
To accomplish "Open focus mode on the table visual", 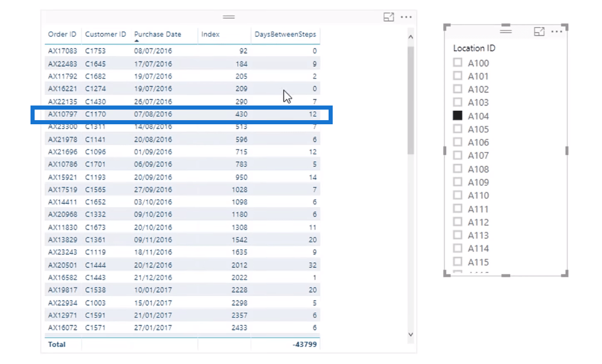I will point(388,17).
